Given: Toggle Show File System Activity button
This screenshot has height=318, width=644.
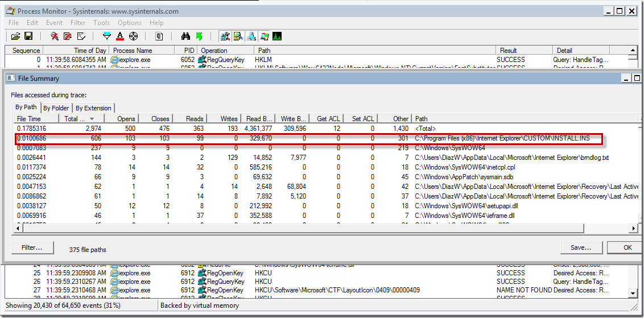Looking at the screenshot, I should pyautogui.click(x=238, y=36).
